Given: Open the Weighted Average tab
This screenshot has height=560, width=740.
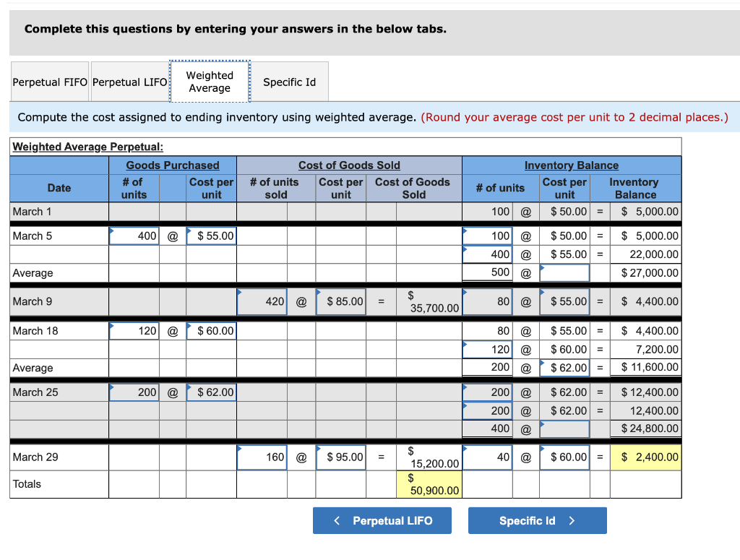Looking at the screenshot, I should [210, 82].
